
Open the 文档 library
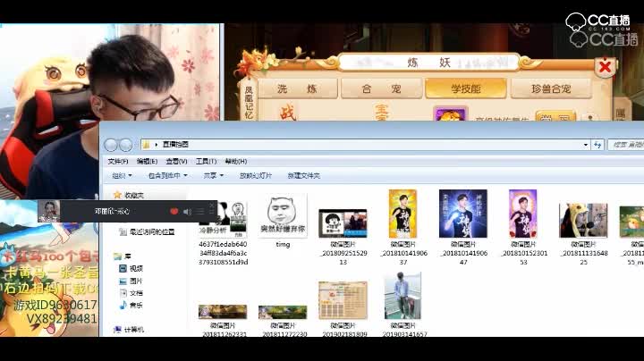[x=131, y=293]
